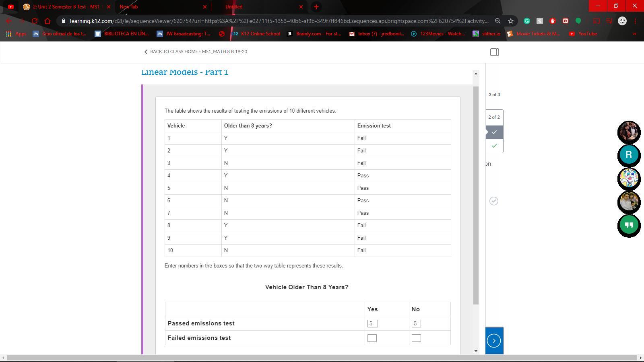Click the content scroll down arrow

(476, 351)
